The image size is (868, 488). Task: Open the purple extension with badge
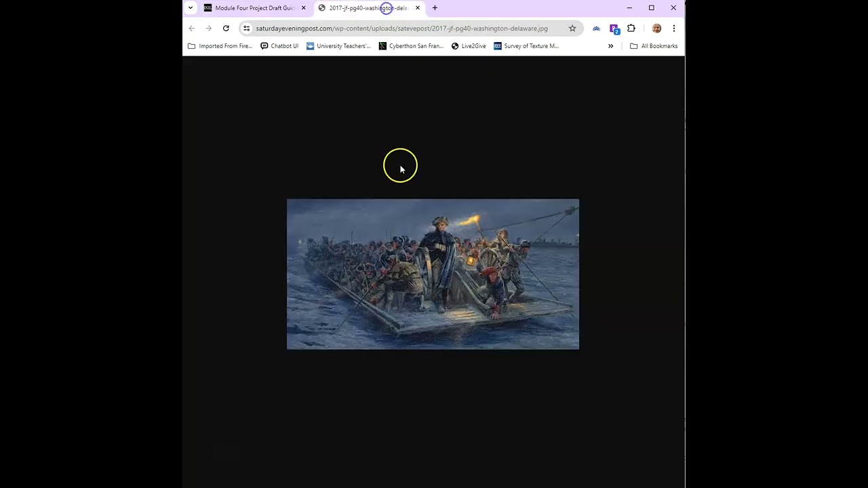pyautogui.click(x=614, y=28)
